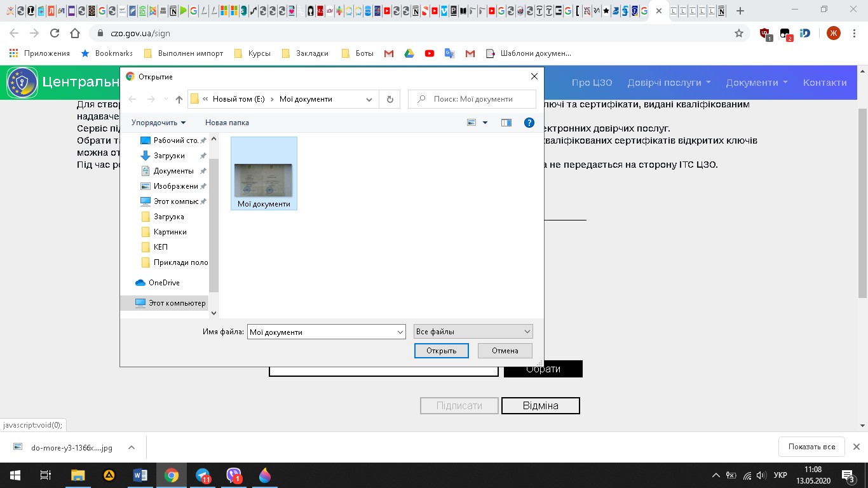Go up one folder level arrow
Viewport: 868px width, 488px height.
(179, 99)
